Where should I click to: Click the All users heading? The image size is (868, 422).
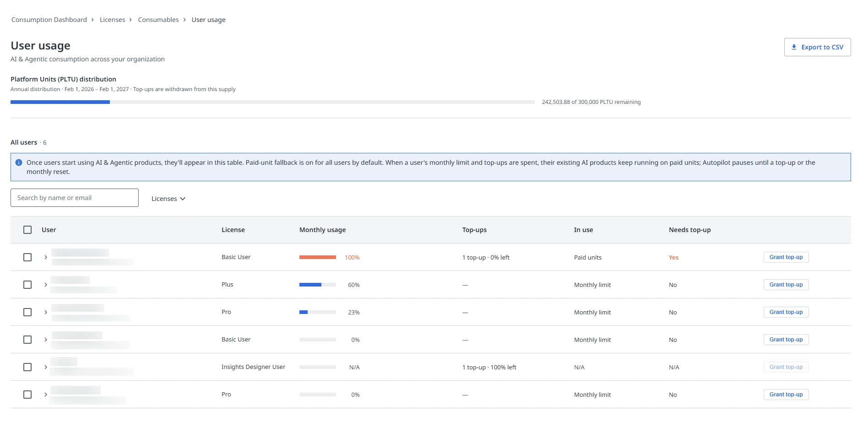tap(24, 142)
